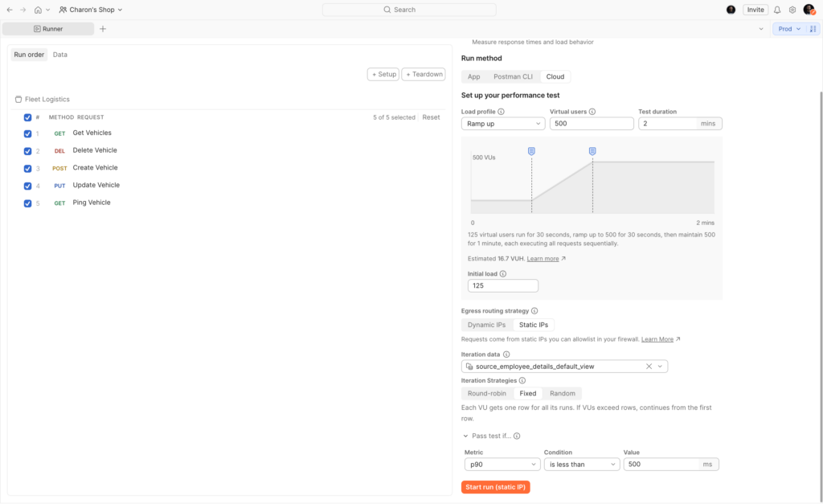Uncheck the Get Vehicles request
This screenshot has width=823, height=504.
[x=28, y=134]
